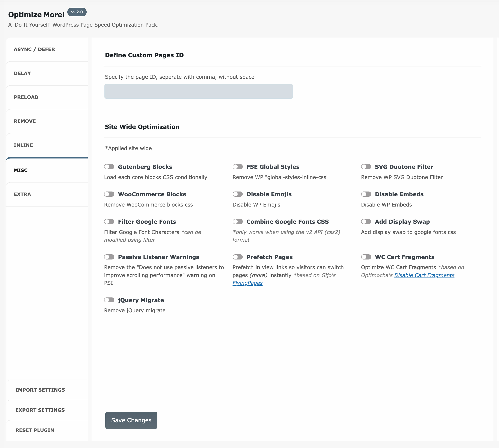Focus the custom page ID input field

198,91
